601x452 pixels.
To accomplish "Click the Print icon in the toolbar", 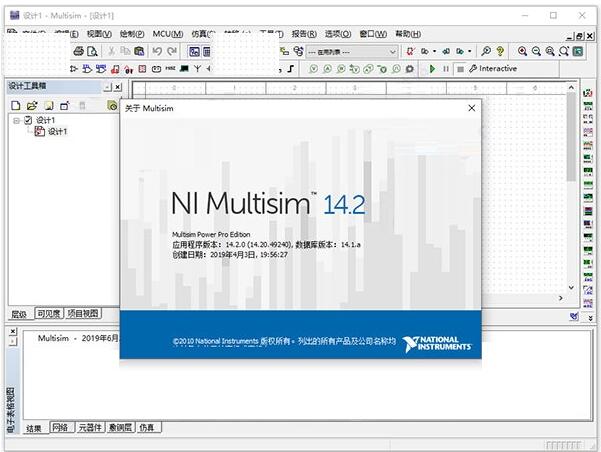I will click(x=79, y=51).
